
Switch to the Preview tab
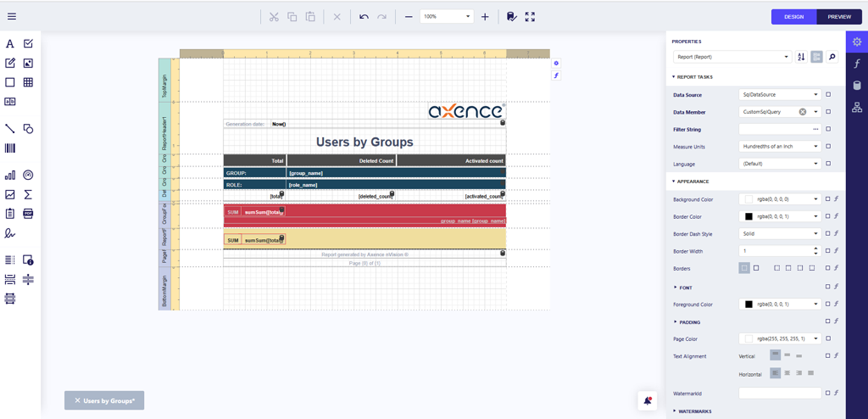click(x=839, y=17)
